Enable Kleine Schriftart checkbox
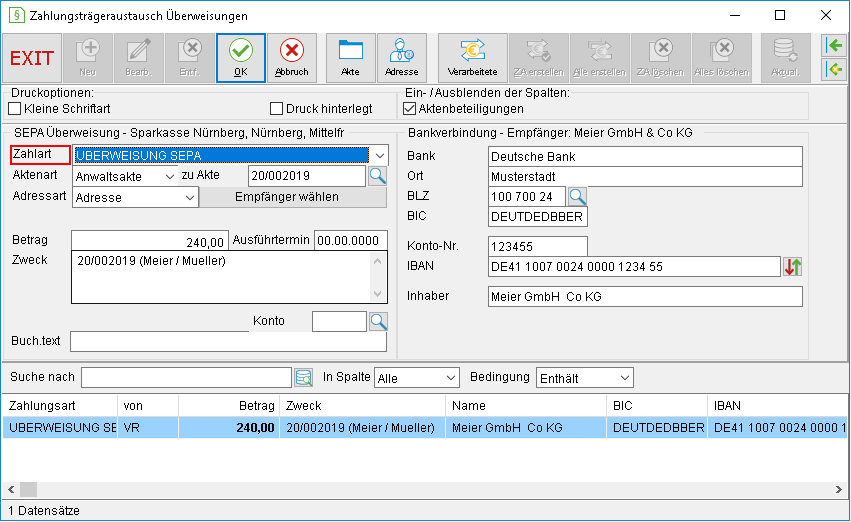851x522 pixels. [15, 109]
